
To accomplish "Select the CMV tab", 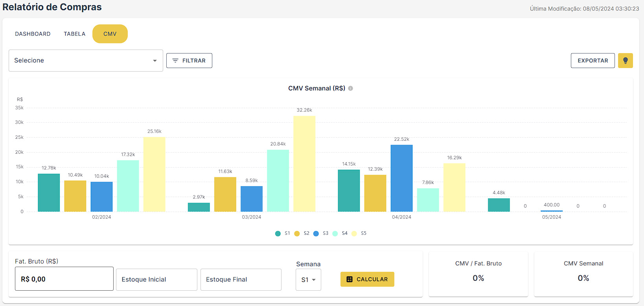I will (x=110, y=34).
